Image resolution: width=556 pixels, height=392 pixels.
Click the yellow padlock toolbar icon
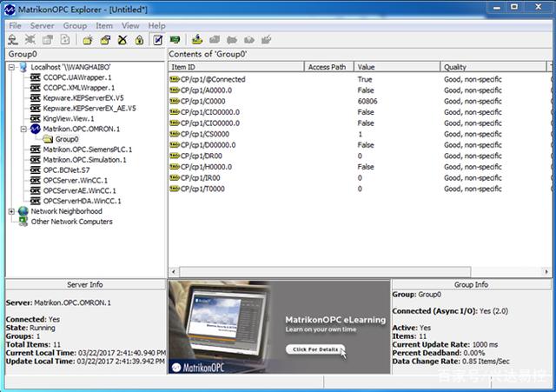click(x=139, y=40)
